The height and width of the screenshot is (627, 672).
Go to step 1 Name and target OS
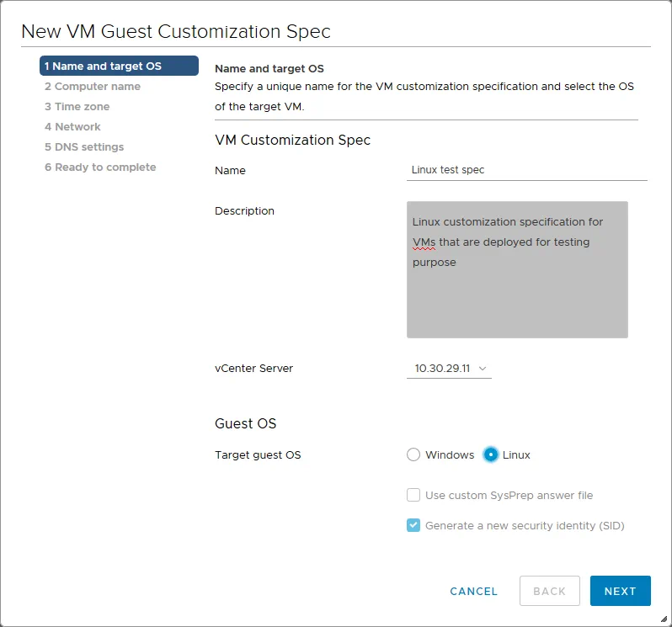tap(119, 66)
